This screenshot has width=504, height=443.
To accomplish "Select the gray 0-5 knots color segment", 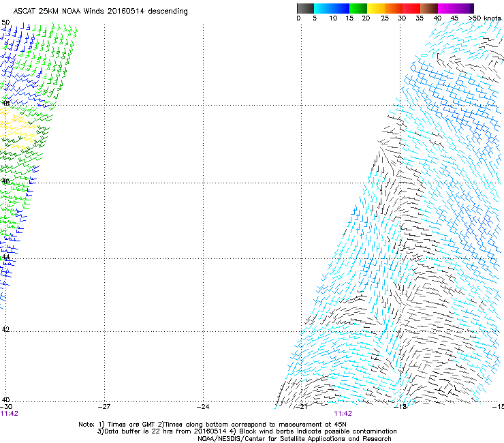I will click(x=305, y=8).
